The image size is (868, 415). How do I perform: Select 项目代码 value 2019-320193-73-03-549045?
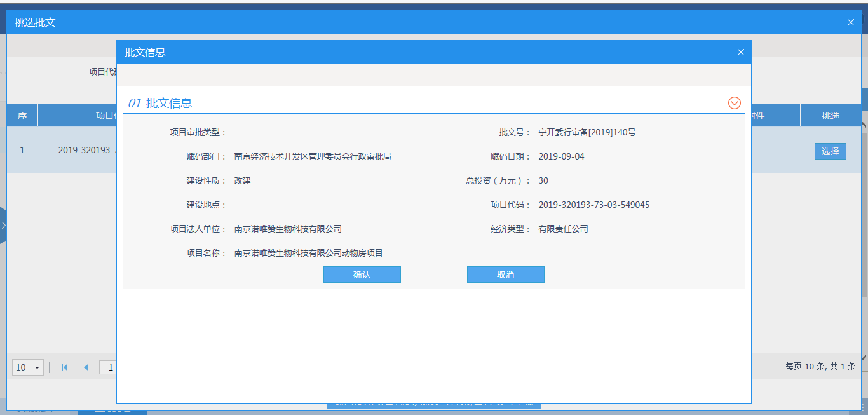(594, 205)
